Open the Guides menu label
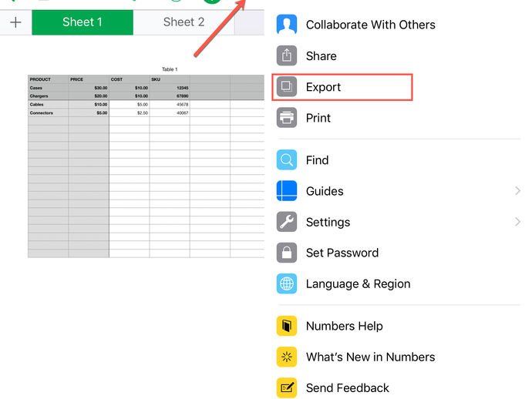Screen dimensions: 532x399 coord(325,191)
